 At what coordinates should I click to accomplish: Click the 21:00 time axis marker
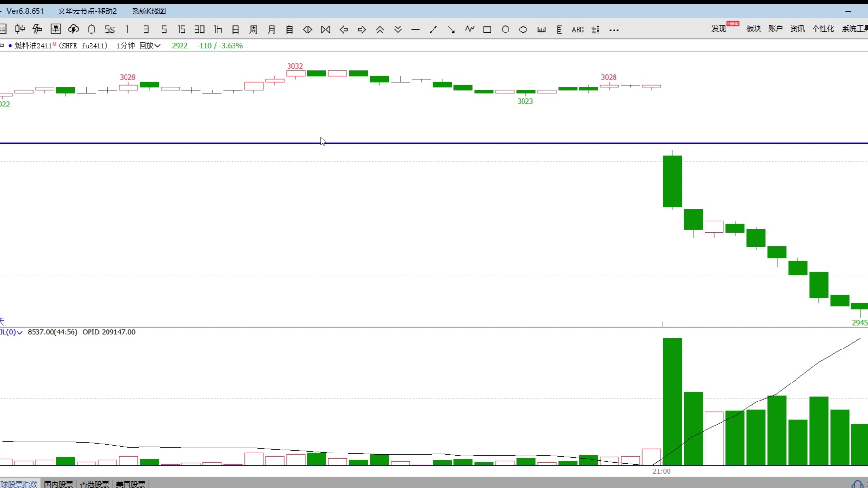tap(662, 471)
